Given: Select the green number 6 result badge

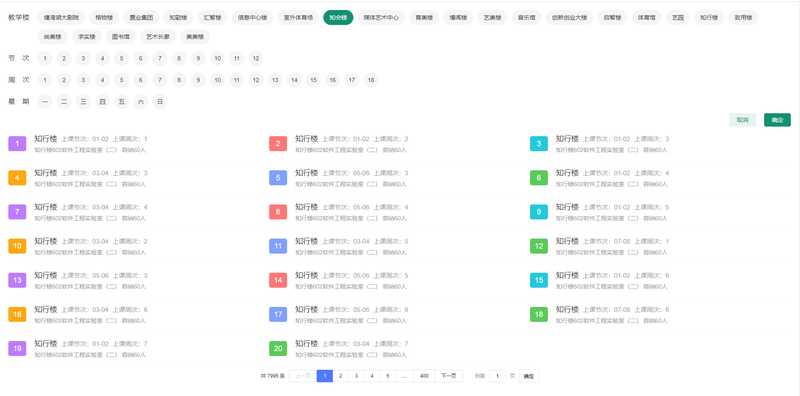Looking at the screenshot, I should click(x=539, y=178).
